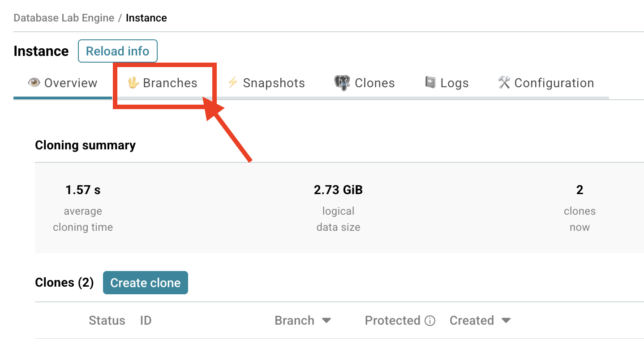This screenshot has height=339, width=644.
Task: Select the Branches tab label
Action: coord(170,83)
